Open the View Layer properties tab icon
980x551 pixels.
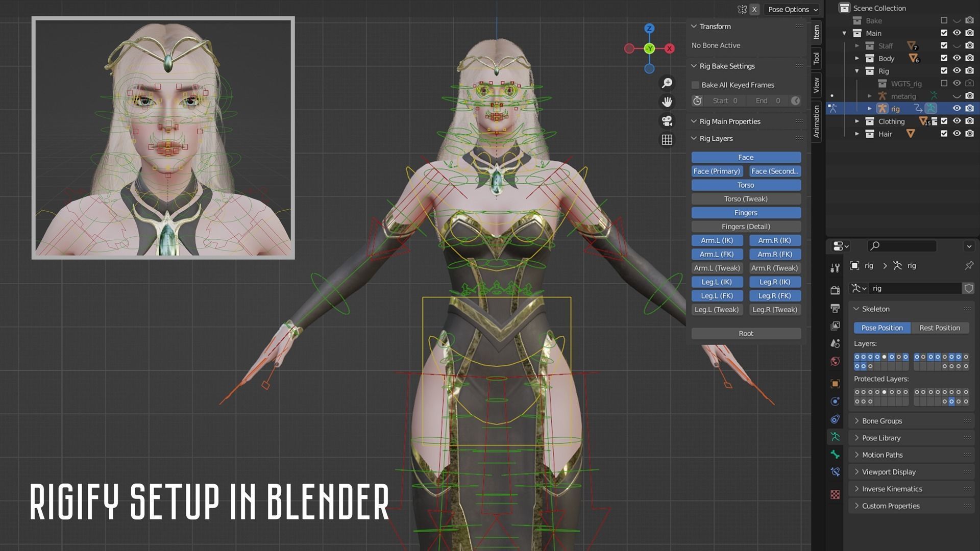click(835, 325)
